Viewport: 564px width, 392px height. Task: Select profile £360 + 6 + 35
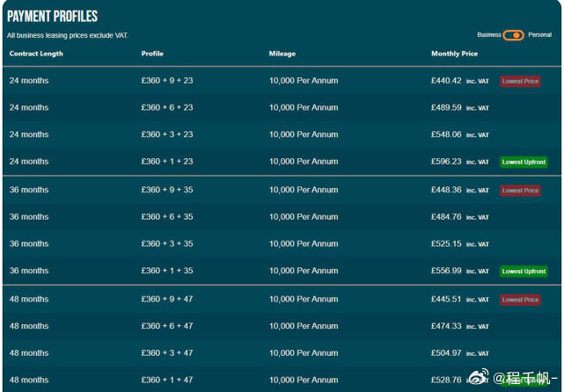pos(167,217)
